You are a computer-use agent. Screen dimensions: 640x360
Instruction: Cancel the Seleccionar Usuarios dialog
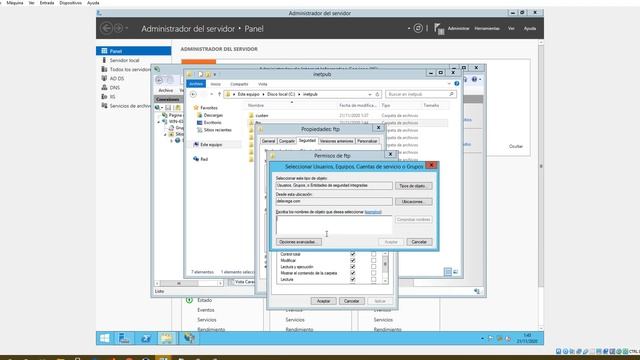point(419,242)
